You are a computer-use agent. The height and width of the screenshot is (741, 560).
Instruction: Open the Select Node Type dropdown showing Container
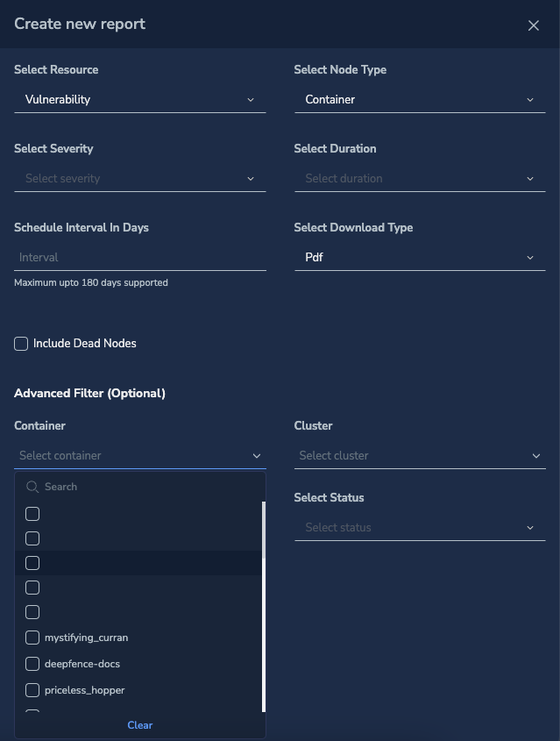coord(420,99)
